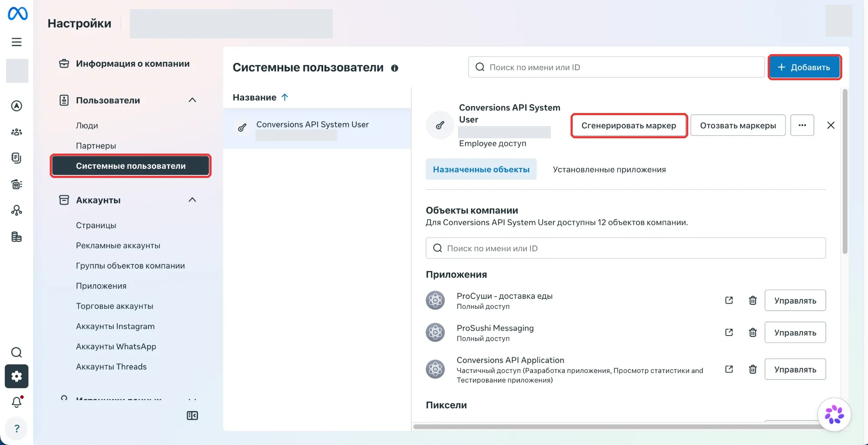Screen dimensions: 868x445
Task: Open Рекламные аккаунты in sidebar
Action: click(x=118, y=246)
